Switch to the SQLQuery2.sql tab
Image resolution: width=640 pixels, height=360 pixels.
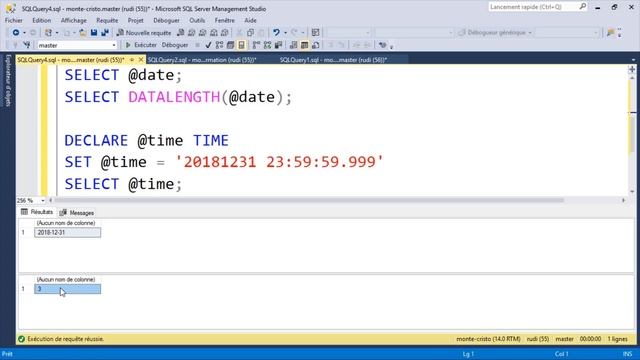point(202,60)
